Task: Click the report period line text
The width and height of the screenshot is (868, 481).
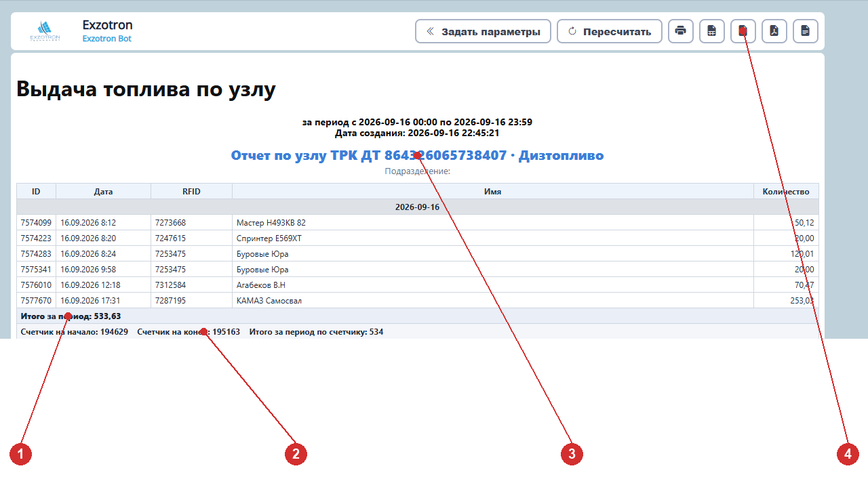Action: pyautogui.click(x=418, y=122)
